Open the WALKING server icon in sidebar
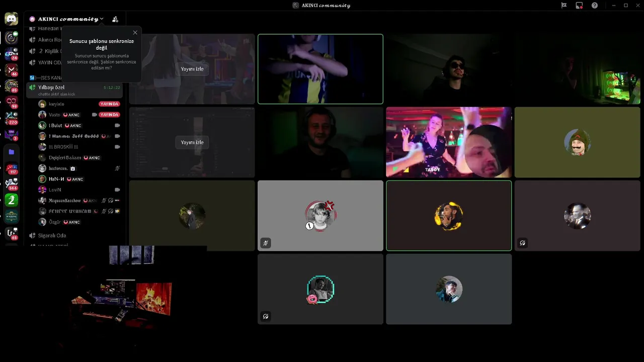Screen dimensions: 644x362 point(11,216)
